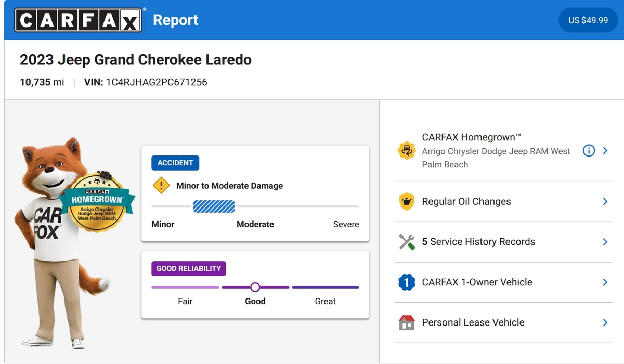Click the US $49.99 price button
The height and width of the screenshot is (364, 624).
588,20
